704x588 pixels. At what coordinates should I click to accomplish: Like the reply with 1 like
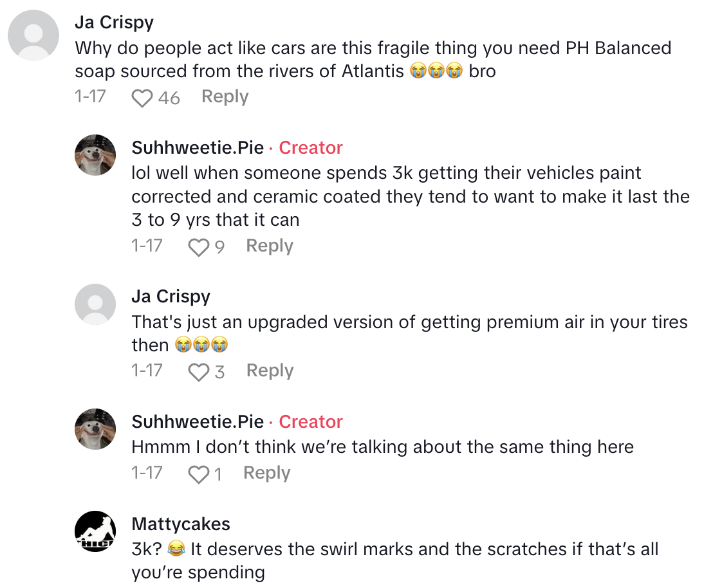(199, 475)
